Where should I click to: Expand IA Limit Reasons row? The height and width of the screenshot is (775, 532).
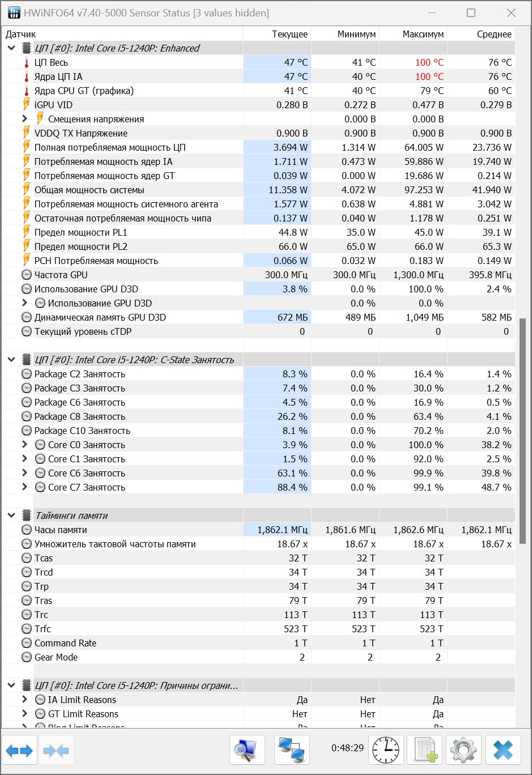coord(24,700)
